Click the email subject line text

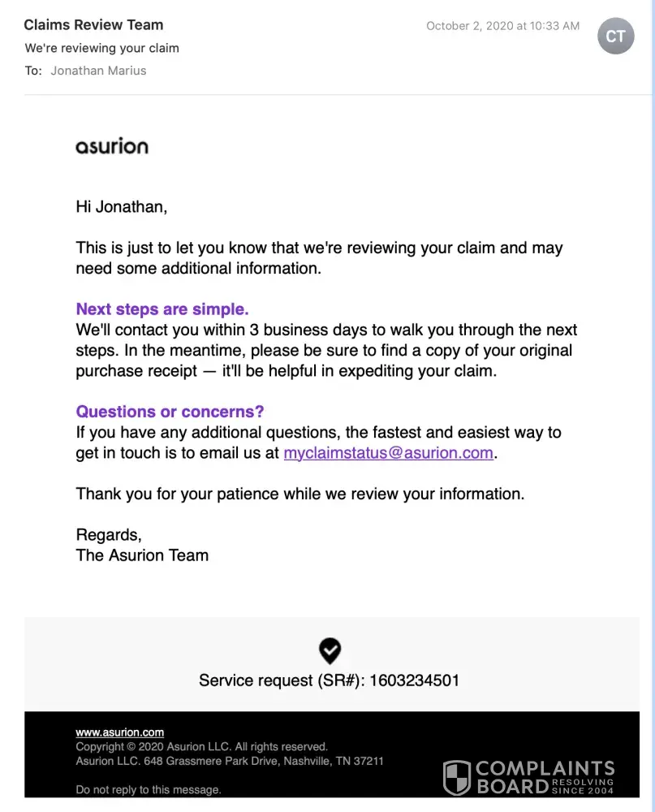[102, 48]
